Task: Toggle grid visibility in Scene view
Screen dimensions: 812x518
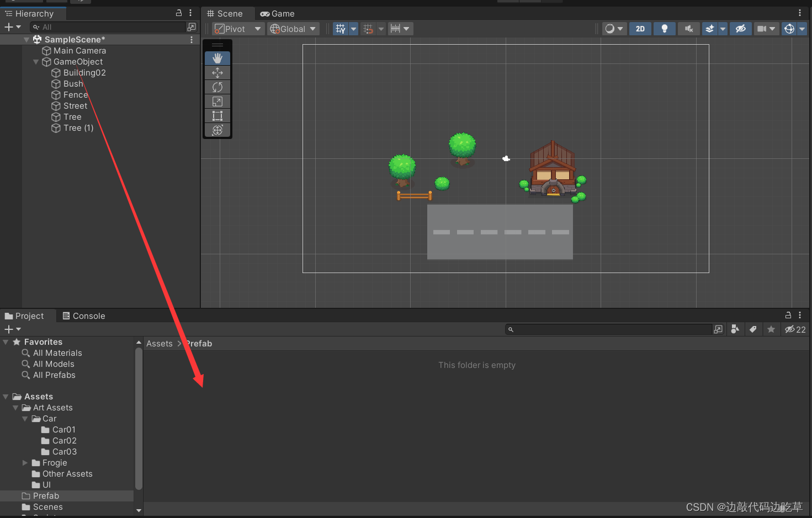Action: pos(341,29)
